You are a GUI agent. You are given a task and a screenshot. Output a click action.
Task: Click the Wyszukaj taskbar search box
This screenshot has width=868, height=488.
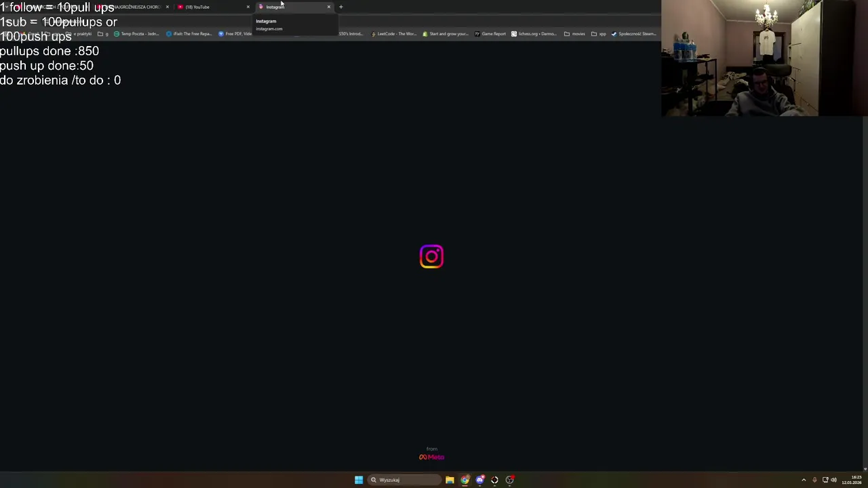coord(403,480)
